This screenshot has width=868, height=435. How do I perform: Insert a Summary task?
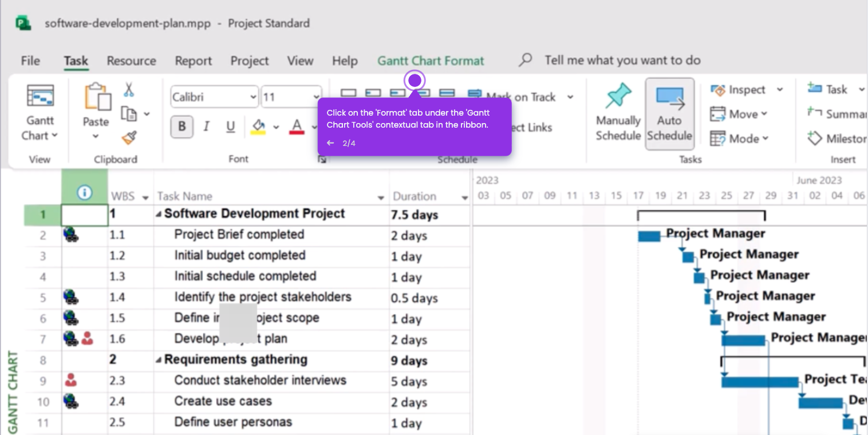836,114
